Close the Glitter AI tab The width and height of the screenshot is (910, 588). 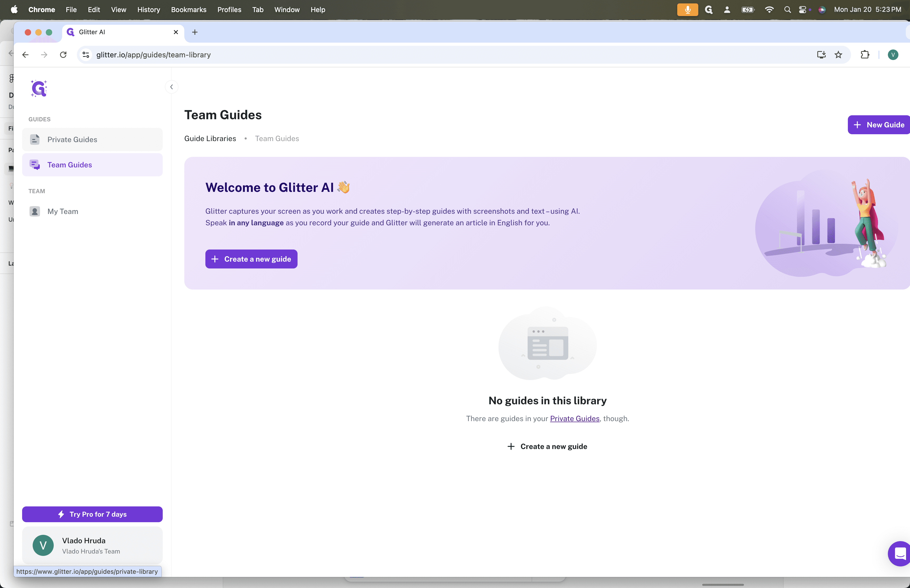(x=176, y=32)
